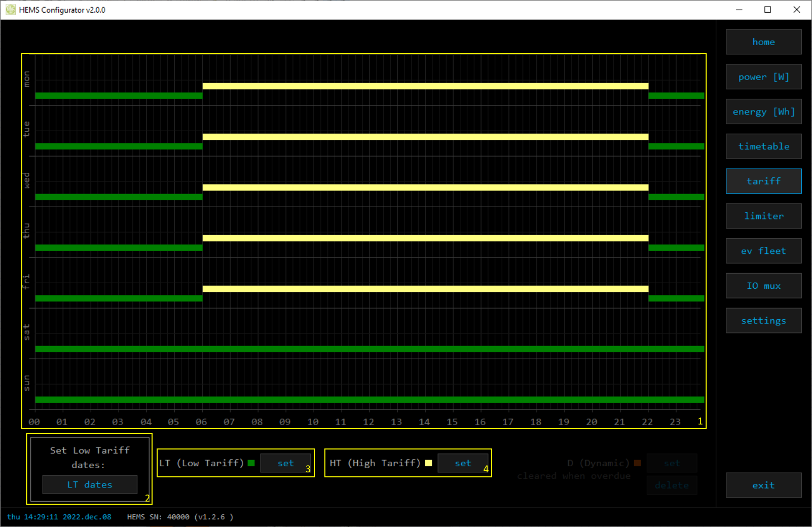
Task: Open the energy [Wh] page
Action: coord(763,112)
